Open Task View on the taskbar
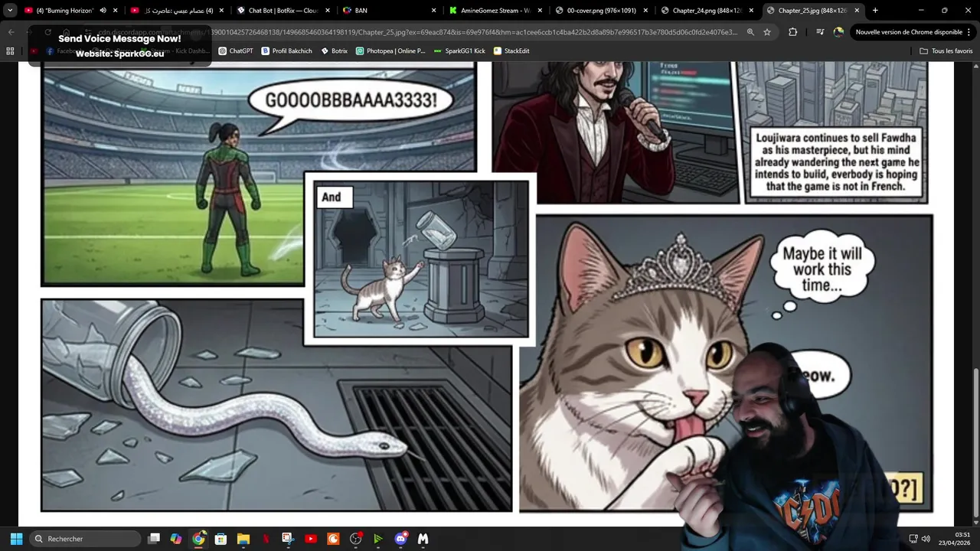This screenshot has width=980, height=551. pos(154,539)
